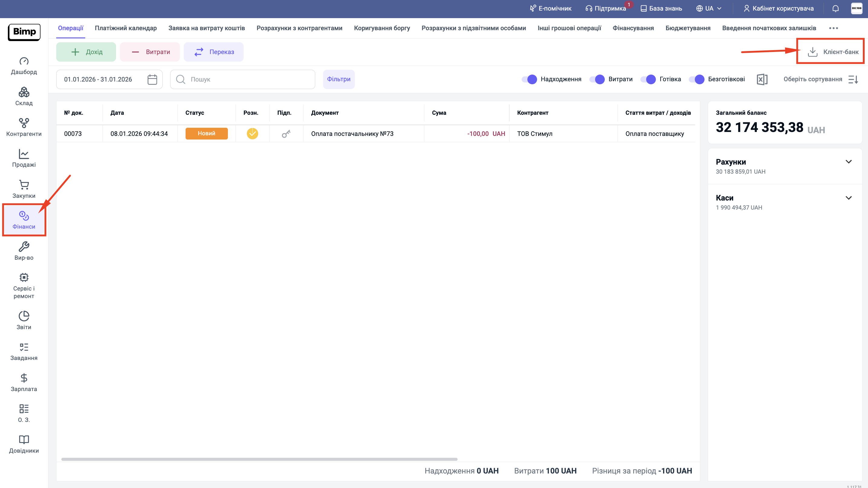Toggle the Надходження switch
Screen dimensions: 868x488
point(530,79)
